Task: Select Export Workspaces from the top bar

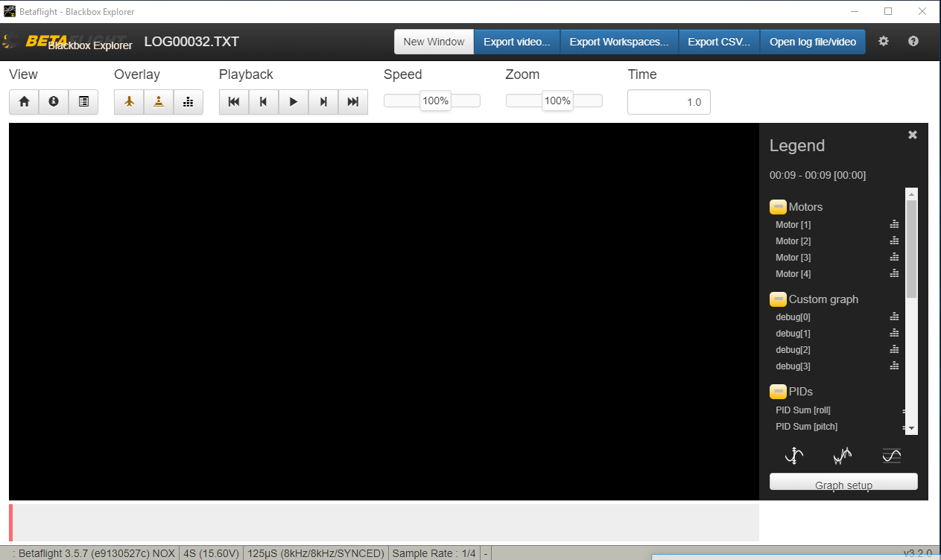Action: tap(619, 42)
